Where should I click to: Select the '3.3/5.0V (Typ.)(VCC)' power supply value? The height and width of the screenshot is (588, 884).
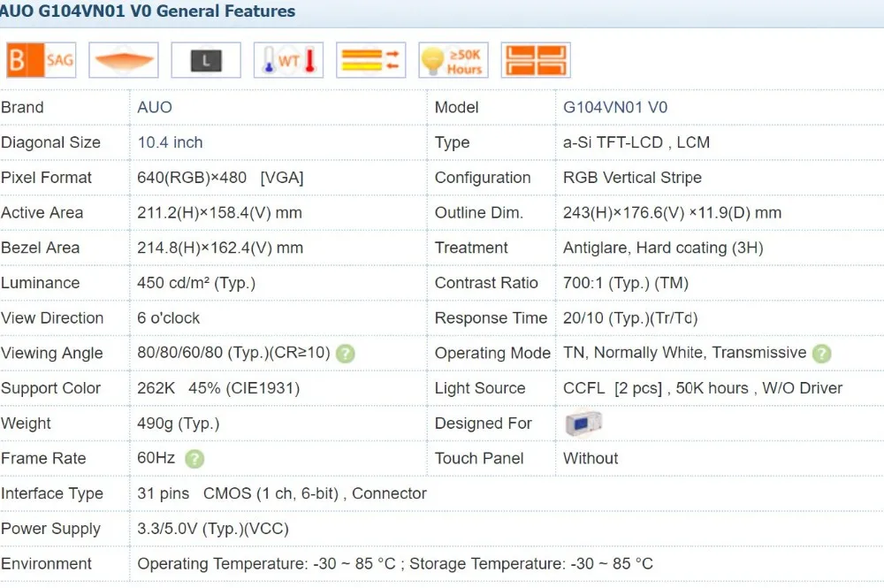click(213, 529)
